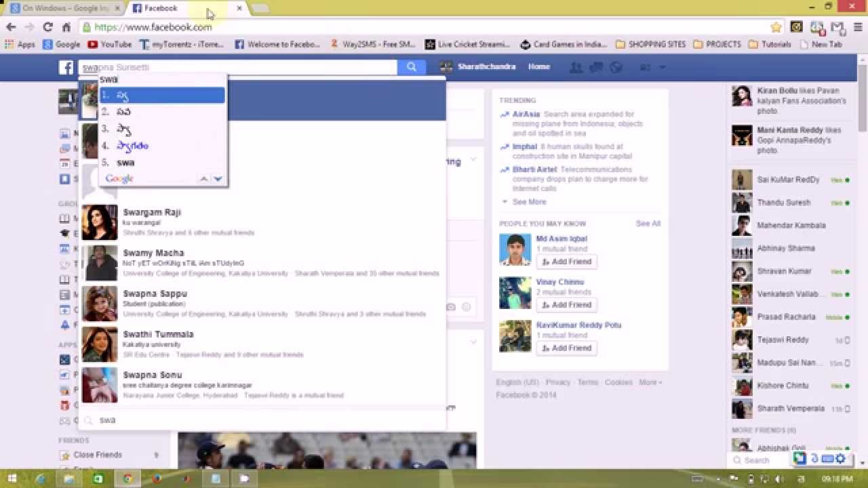Open the Google bookmark

click(61, 44)
